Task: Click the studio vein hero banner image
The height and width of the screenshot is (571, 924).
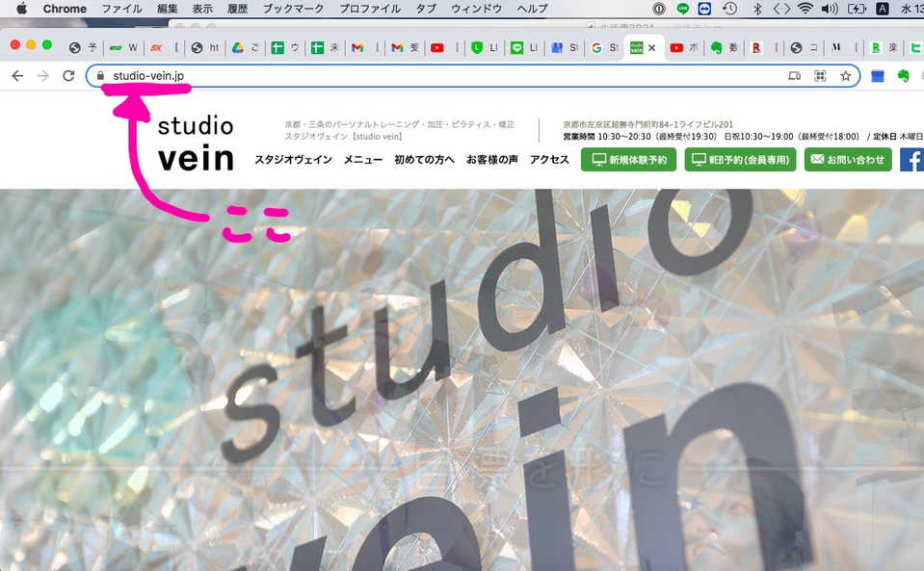Action: click(x=462, y=379)
